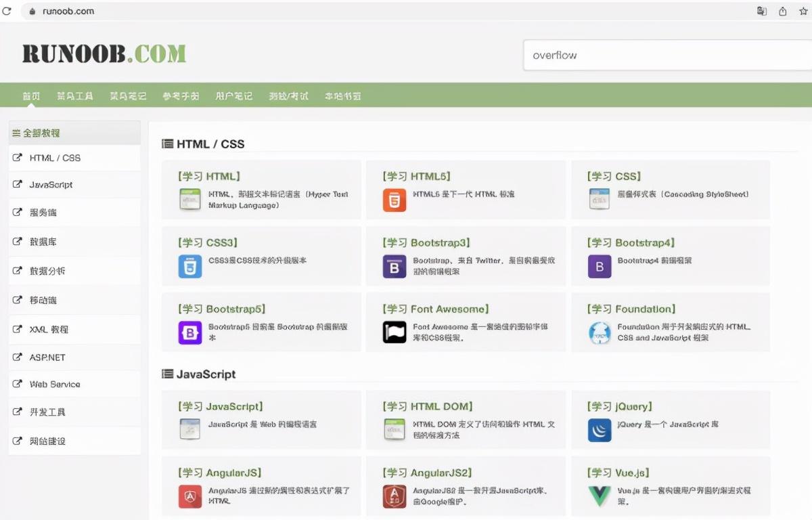Screen dimensions: 812x520
Task: Click the share icon in address bar
Action: pyautogui.click(x=783, y=11)
